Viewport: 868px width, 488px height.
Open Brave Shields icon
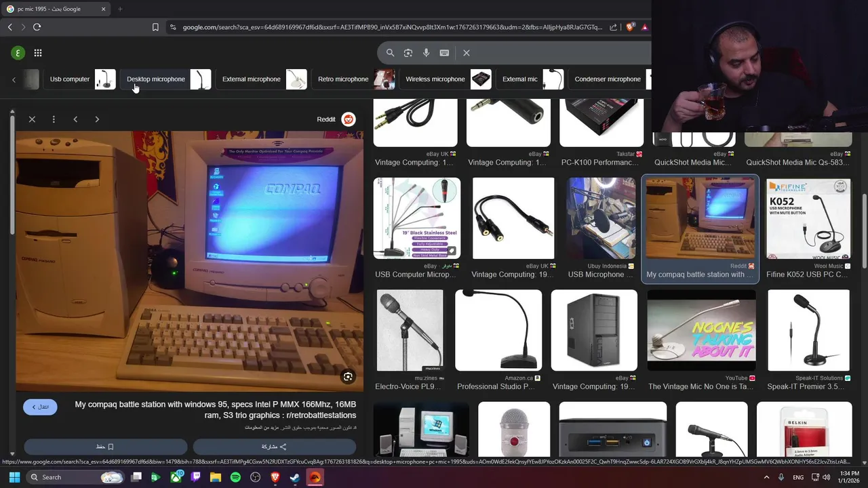[x=630, y=27]
